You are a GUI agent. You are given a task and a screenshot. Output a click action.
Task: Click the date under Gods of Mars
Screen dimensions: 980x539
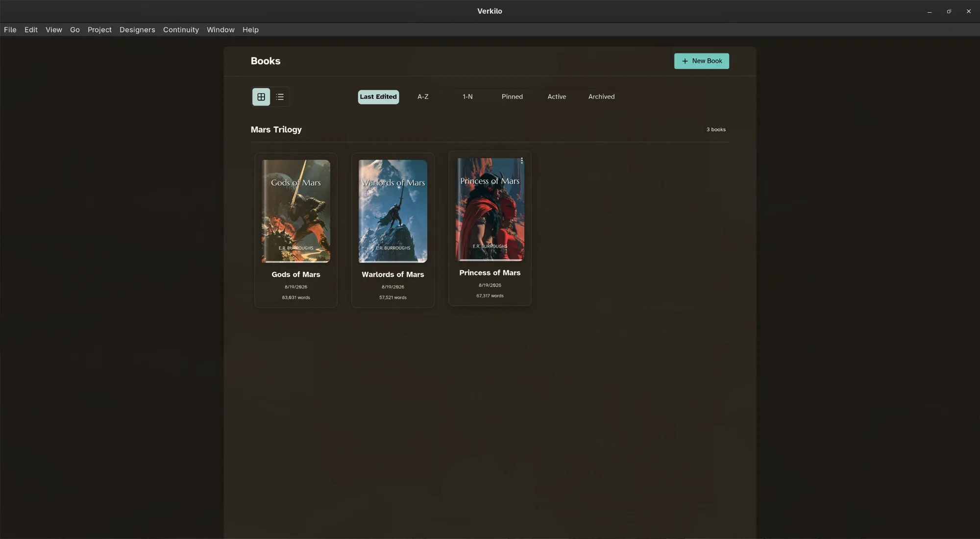[296, 287]
